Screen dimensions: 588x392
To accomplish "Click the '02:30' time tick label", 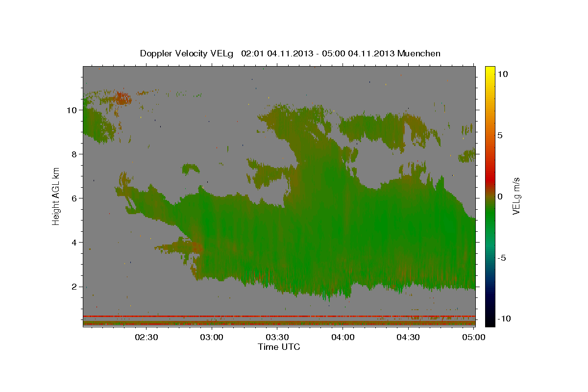I will coord(147,337).
